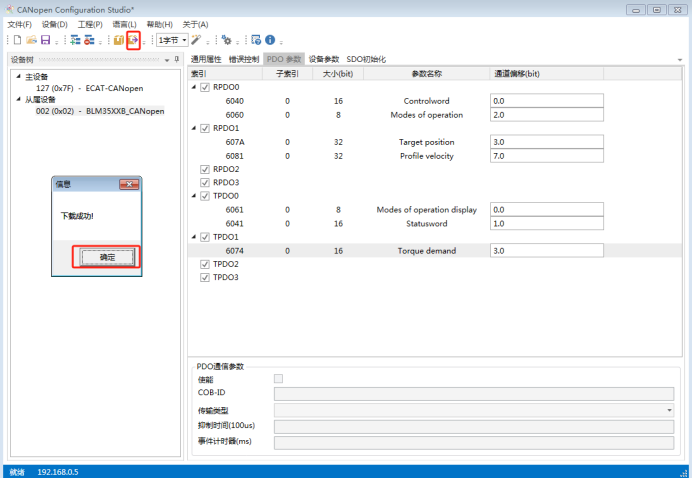Screen dimensions: 692x479
Task: Toggle the TPDO3 checkbox
Action: click(205, 277)
